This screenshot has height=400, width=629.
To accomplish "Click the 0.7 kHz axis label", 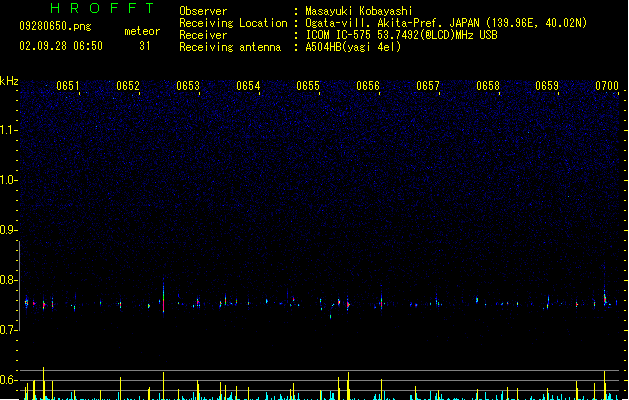I will (x=8, y=330).
